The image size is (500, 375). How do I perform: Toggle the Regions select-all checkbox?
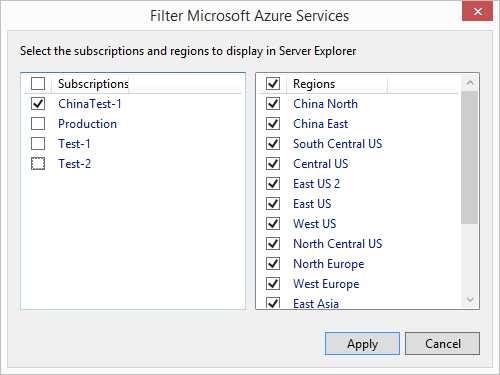[x=273, y=84]
